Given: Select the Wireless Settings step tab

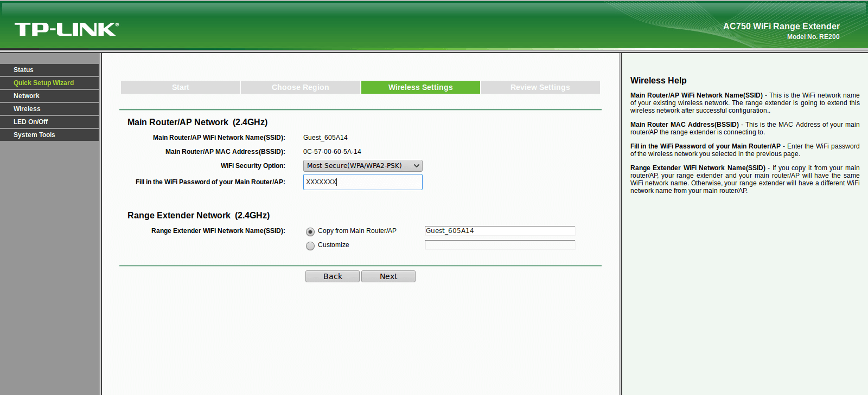Looking at the screenshot, I should tap(420, 87).
